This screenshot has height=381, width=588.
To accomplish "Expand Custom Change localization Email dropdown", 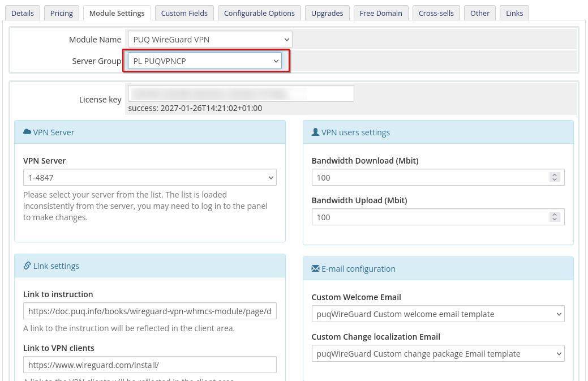I will pos(437,353).
